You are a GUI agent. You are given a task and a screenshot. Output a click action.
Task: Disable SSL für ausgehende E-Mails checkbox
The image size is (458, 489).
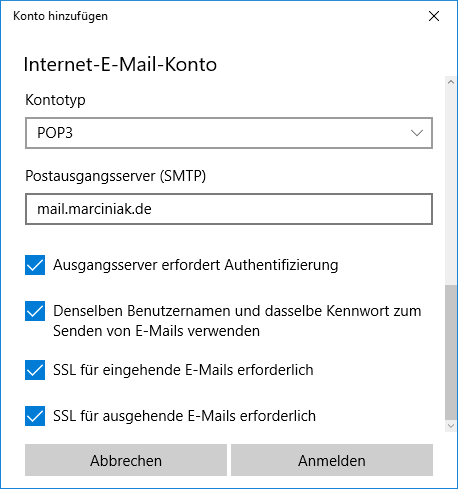point(35,416)
